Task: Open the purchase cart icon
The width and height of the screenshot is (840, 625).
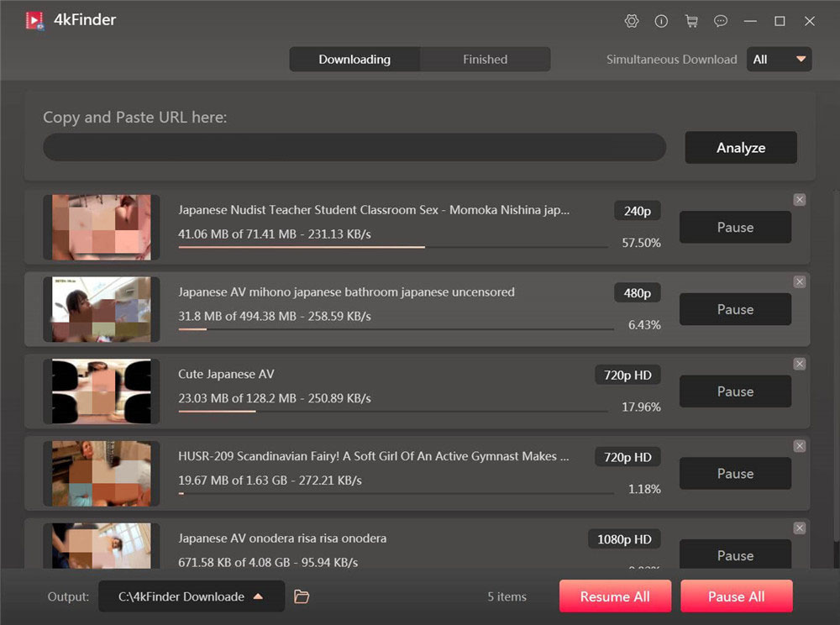Action: (x=691, y=21)
